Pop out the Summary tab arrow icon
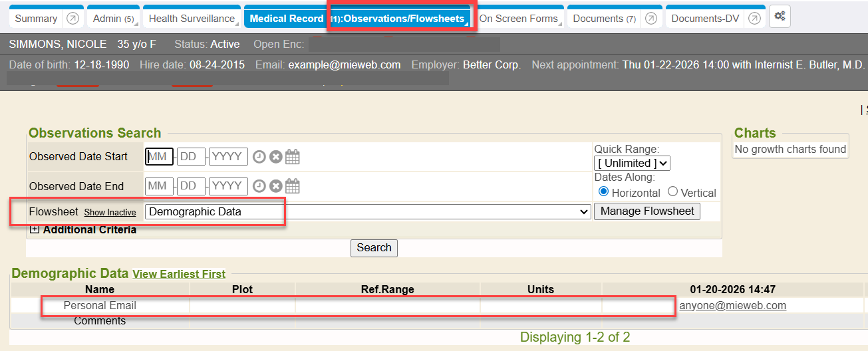The image size is (868, 351). [x=73, y=19]
